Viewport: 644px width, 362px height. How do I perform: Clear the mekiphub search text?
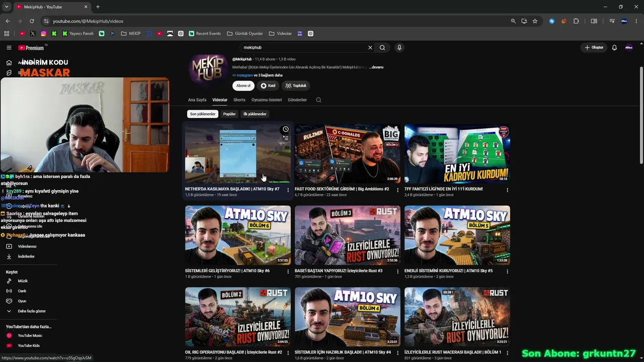click(x=370, y=48)
